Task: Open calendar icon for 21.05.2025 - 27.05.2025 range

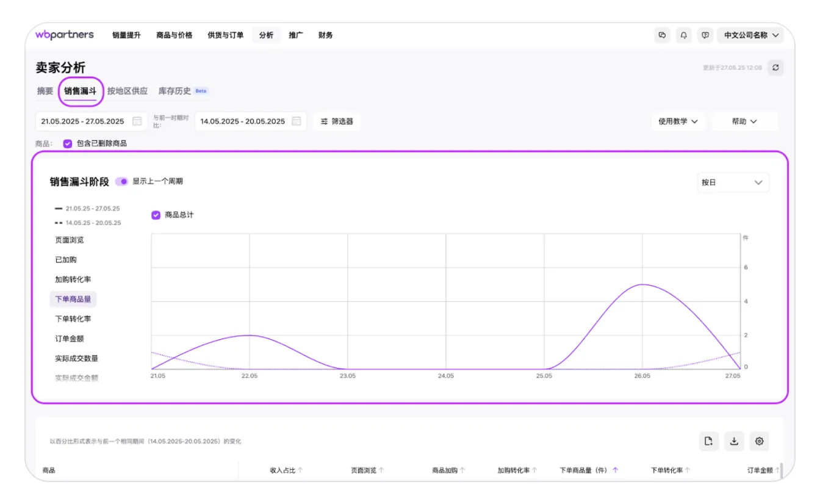Action: tap(137, 121)
